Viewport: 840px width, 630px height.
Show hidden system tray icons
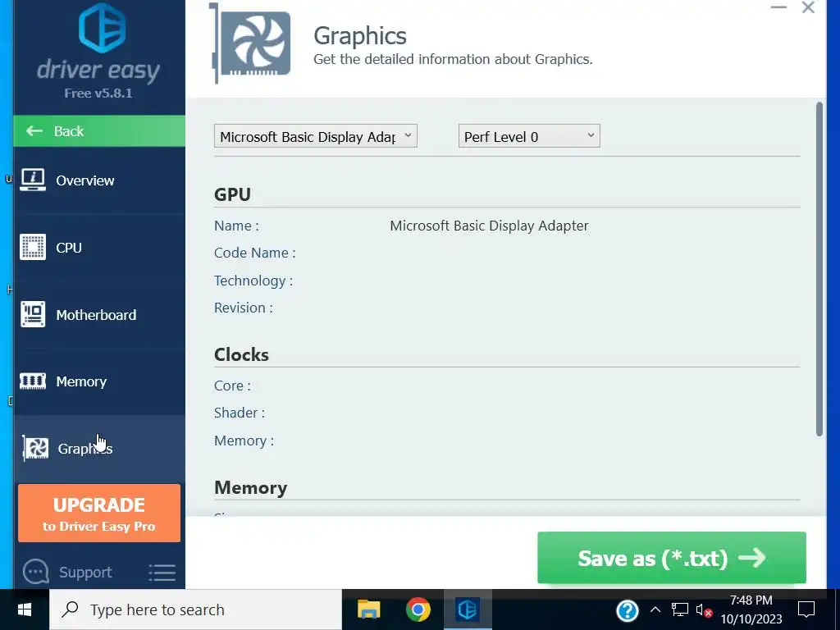(x=655, y=609)
